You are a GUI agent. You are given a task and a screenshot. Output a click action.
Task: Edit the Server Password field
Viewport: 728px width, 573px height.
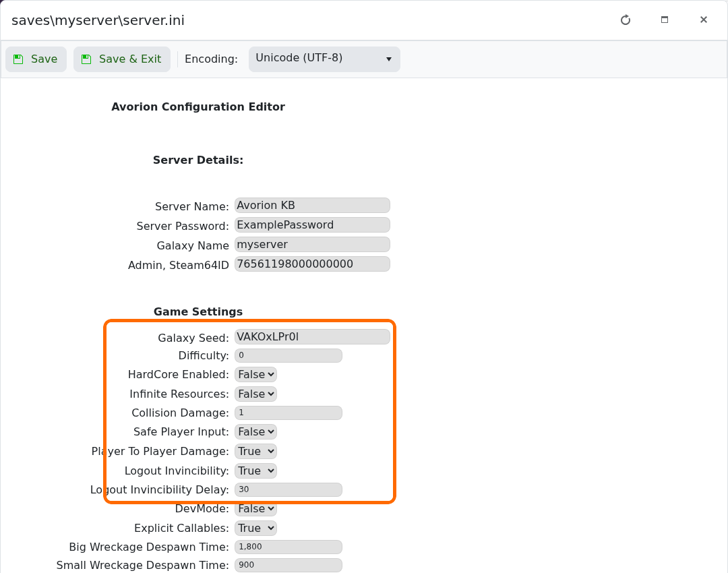[312, 224]
